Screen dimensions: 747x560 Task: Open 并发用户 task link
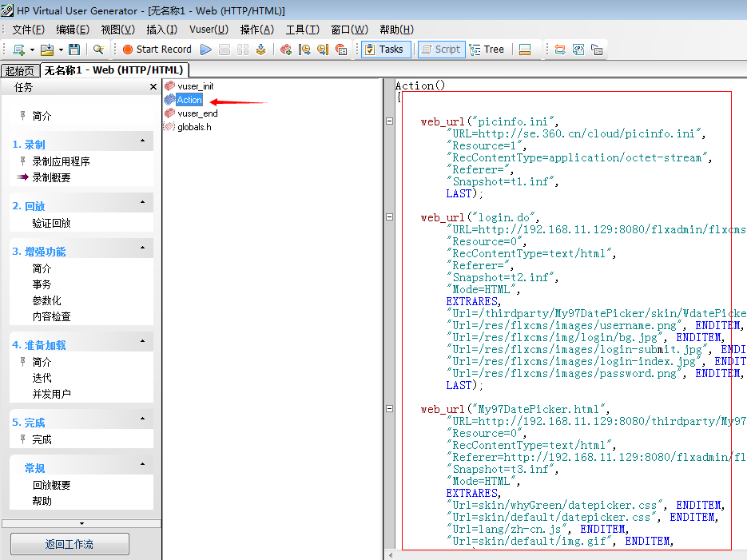click(51, 395)
